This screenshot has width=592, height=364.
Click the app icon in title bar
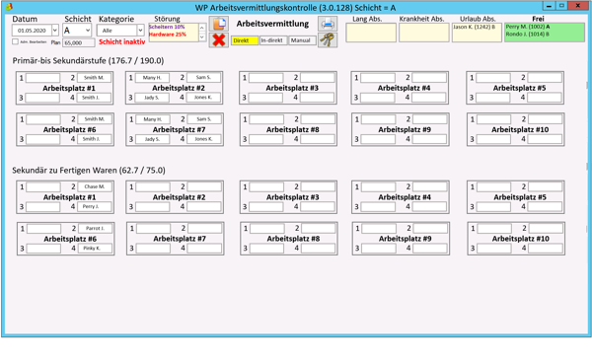(9, 7)
